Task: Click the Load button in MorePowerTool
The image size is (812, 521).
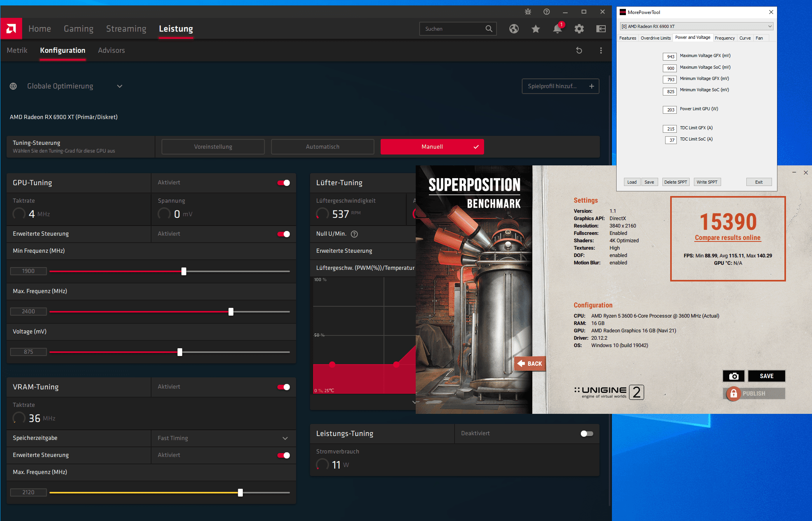Action: pos(632,182)
